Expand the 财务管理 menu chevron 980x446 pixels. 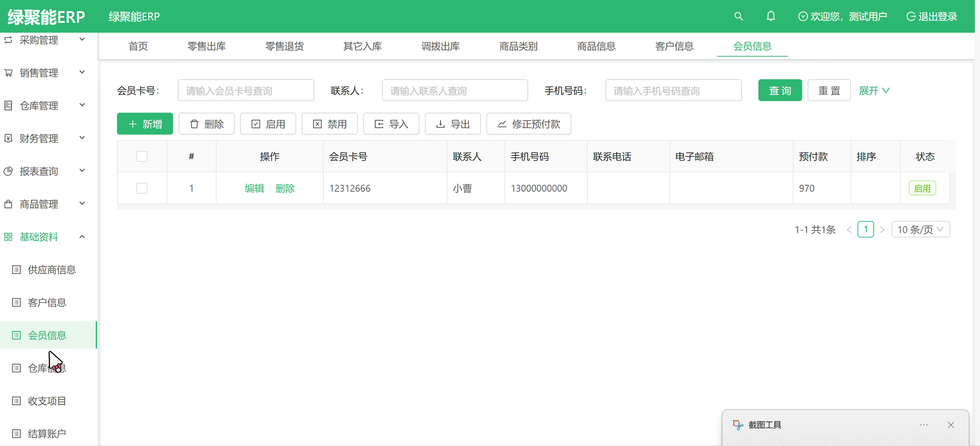point(82,137)
